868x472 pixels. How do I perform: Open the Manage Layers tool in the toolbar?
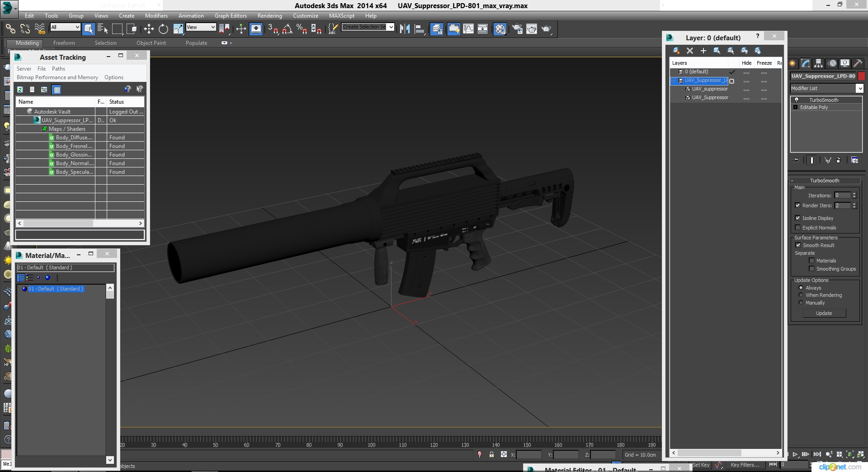pos(437,29)
